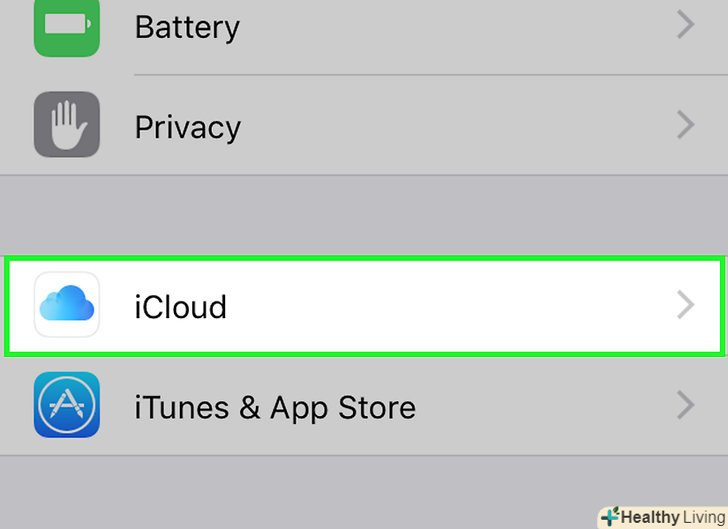
Task: Tap empty middle space of iCloud row
Action: point(450,305)
